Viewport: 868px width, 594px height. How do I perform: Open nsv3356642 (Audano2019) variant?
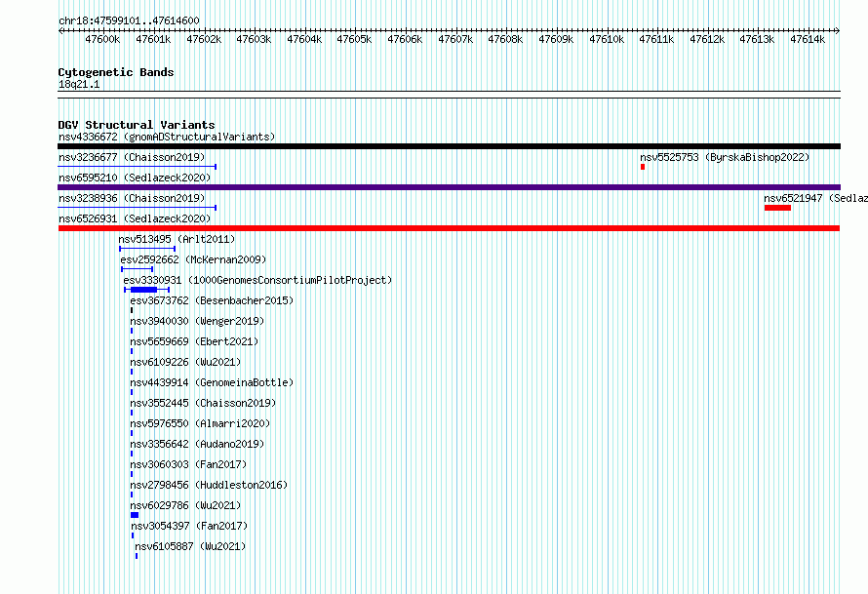(197, 444)
